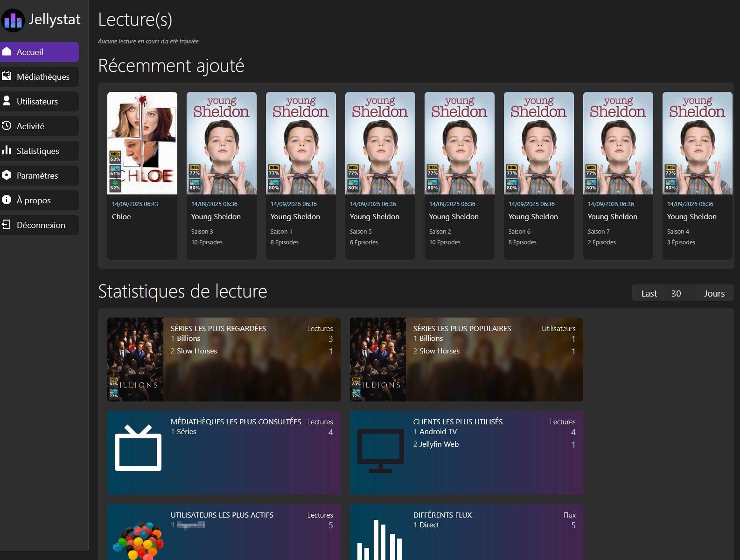Open Young Sheldon Saison 2 poster
Viewport: 740px width, 560px height.
(x=460, y=143)
